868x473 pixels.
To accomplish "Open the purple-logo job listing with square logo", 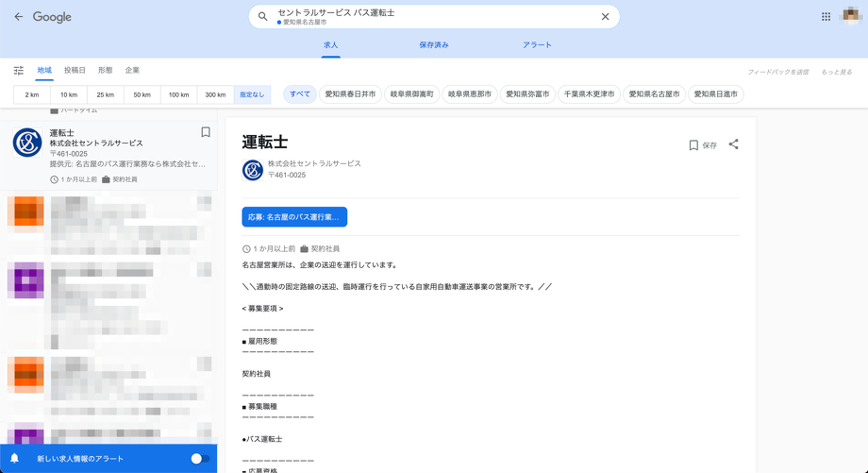I will coord(108,305).
